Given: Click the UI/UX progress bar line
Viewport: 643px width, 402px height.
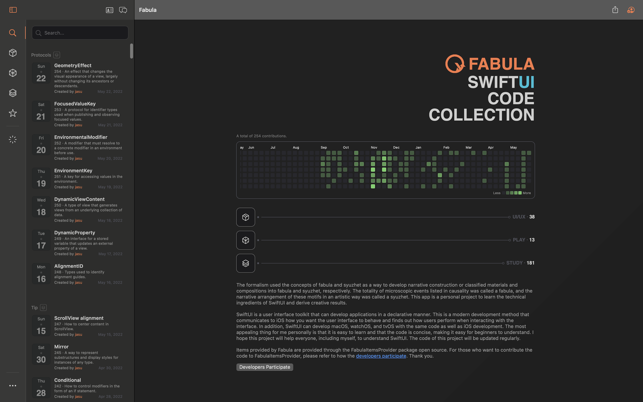Looking at the screenshot, I should (x=384, y=217).
